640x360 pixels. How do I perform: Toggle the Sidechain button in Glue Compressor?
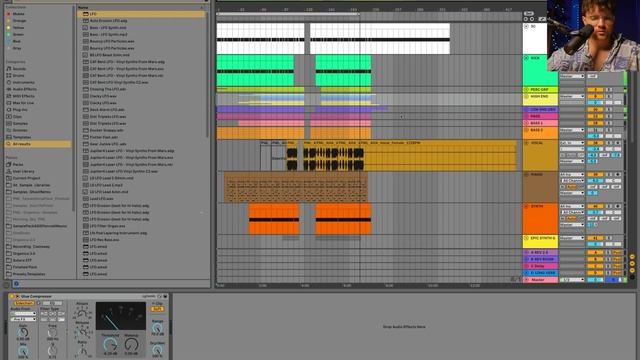click(x=24, y=303)
